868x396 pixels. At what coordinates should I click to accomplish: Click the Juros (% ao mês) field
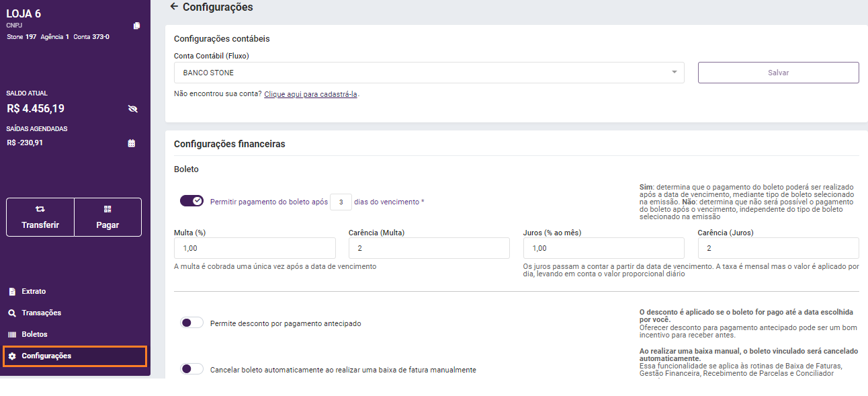pos(603,248)
